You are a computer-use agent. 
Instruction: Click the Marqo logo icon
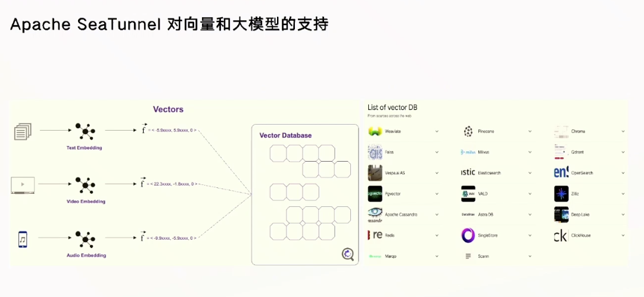[375, 256]
